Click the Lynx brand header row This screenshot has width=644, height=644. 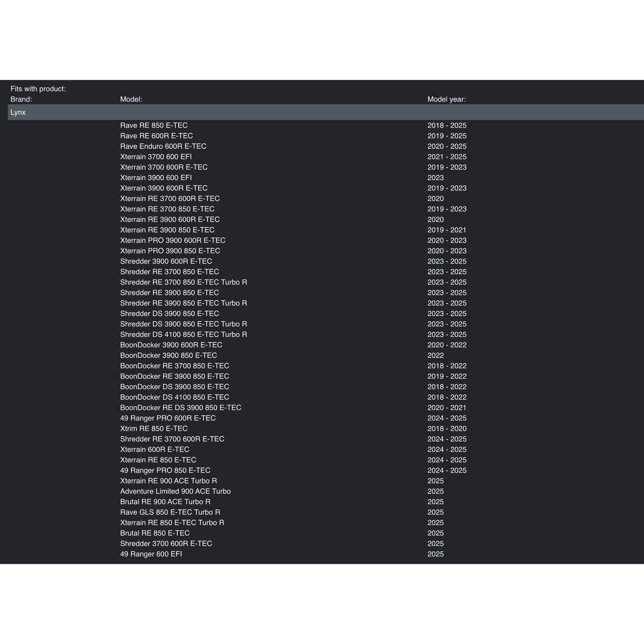click(18, 112)
